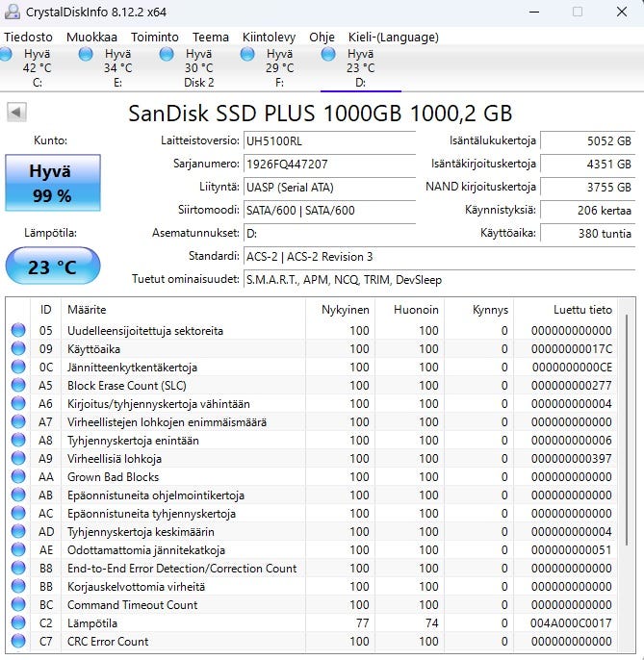The width and height of the screenshot is (644, 660).
Task: Click the Hyvä 99 % health status button
Action: point(52,184)
